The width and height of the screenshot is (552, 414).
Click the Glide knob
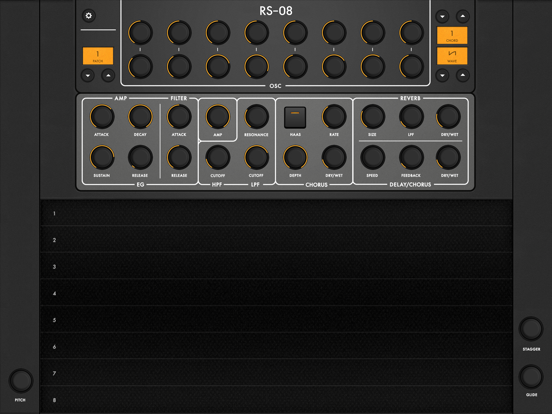(x=531, y=377)
